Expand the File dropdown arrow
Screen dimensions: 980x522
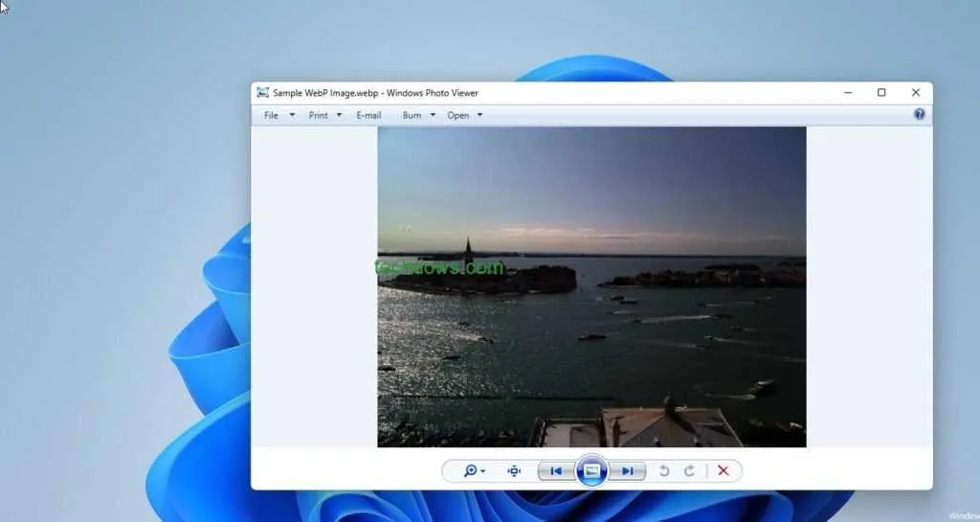(292, 115)
